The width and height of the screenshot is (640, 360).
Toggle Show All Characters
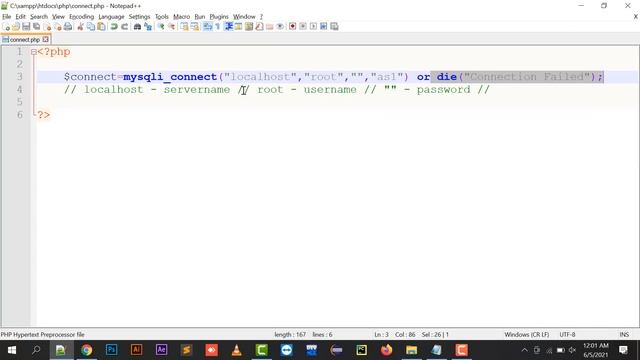pos(218,27)
